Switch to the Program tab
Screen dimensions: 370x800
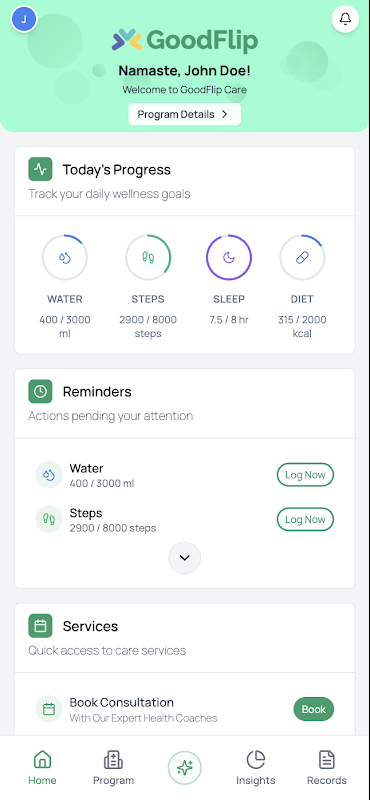113,768
